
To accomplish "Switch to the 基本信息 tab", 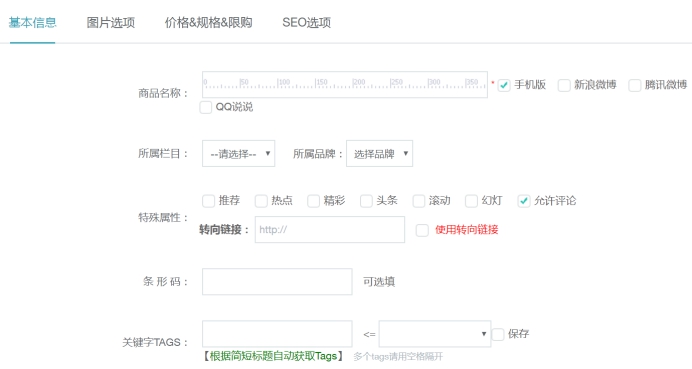I will (x=32, y=23).
